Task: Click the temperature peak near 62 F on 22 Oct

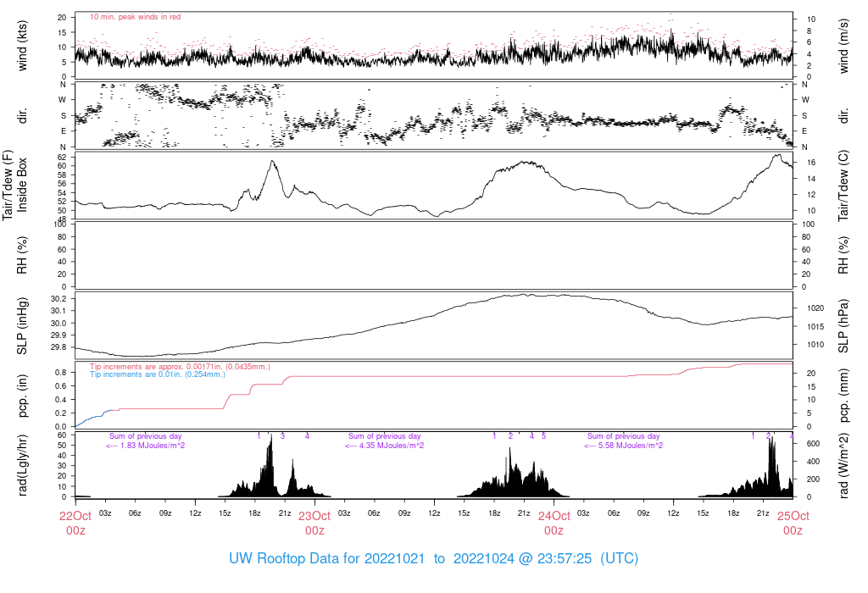Action: 272,161
